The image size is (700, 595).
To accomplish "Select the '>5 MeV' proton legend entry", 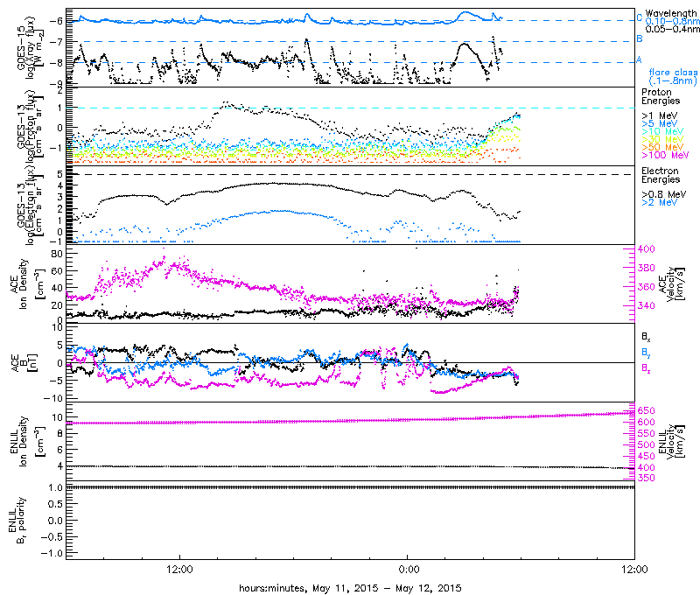I will [x=660, y=123].
